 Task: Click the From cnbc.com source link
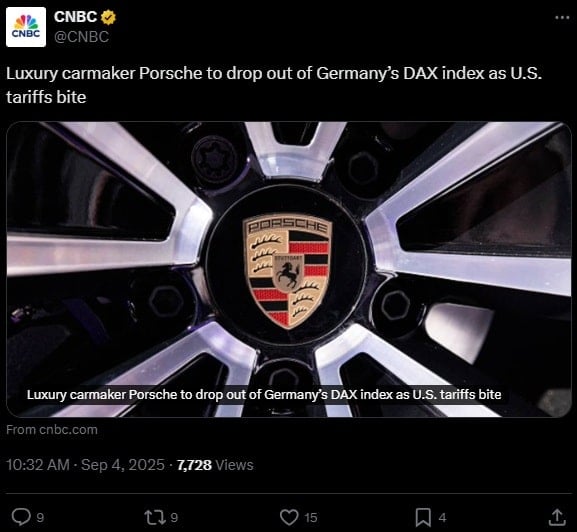click(x=52, y=430)
